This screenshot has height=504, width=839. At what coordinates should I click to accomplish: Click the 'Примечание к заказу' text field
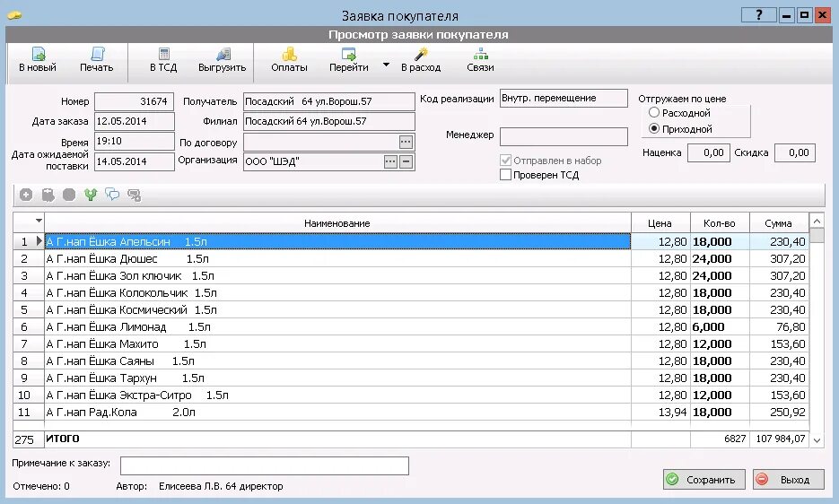pos(265,465)
